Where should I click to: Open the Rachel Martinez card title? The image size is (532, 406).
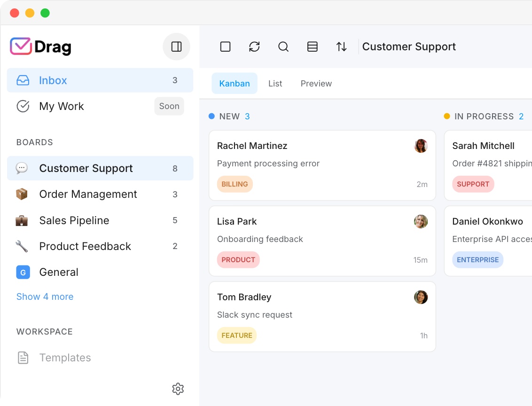(252, 146)
